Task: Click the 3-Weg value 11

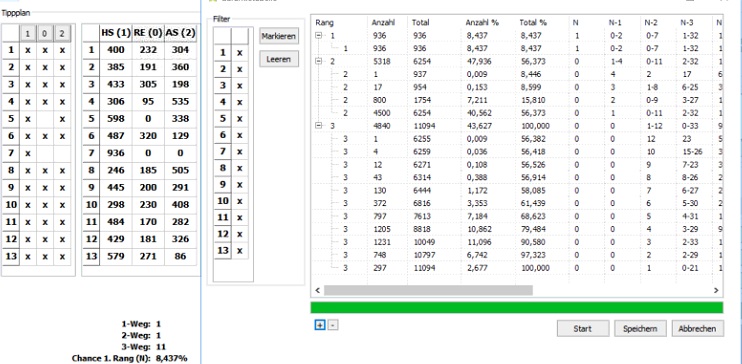Action: tap(160, 347)
